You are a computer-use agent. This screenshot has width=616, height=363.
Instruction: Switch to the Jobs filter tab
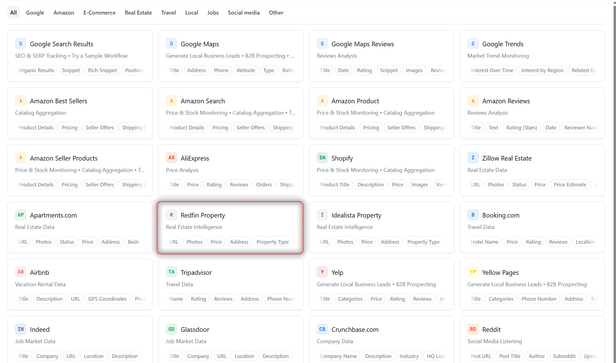[x=213, y=13]
